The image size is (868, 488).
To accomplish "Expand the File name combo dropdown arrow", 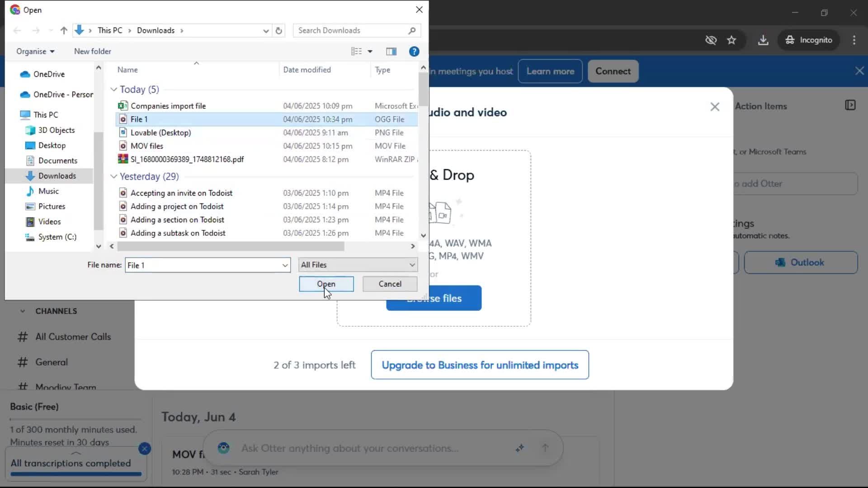I will pos(285,265).
